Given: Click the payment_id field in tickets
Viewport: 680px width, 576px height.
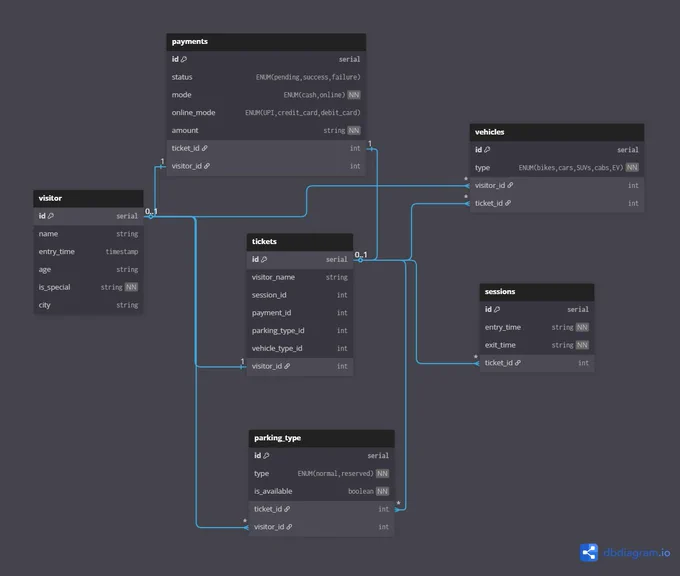Looking at the screenshot, I should coord(300,313).
